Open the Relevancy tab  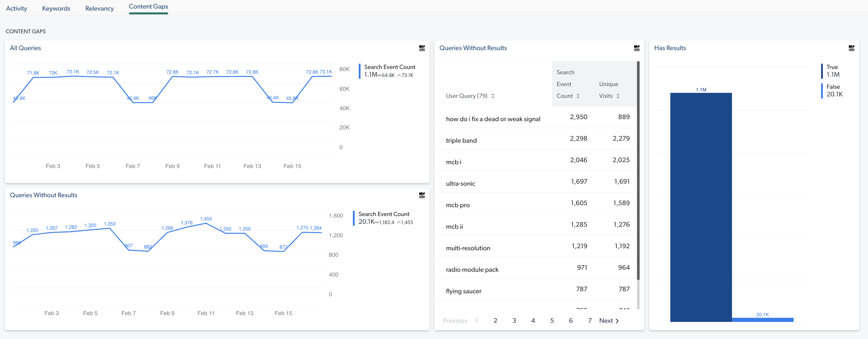(99, 8)
